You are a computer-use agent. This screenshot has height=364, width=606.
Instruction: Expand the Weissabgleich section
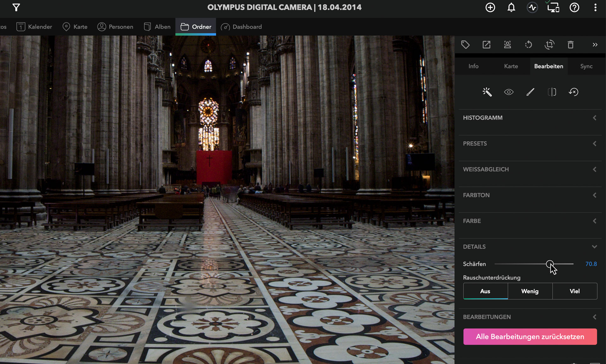click(530, 169)
